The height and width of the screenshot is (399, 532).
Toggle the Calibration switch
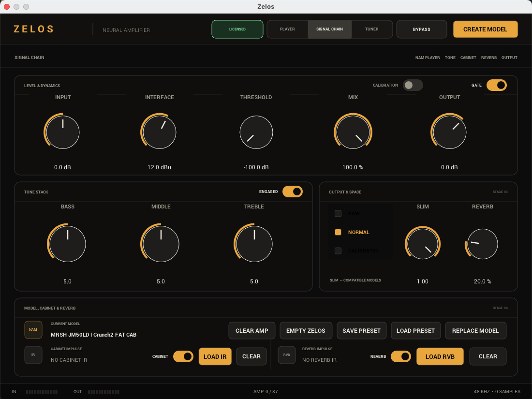413,85
